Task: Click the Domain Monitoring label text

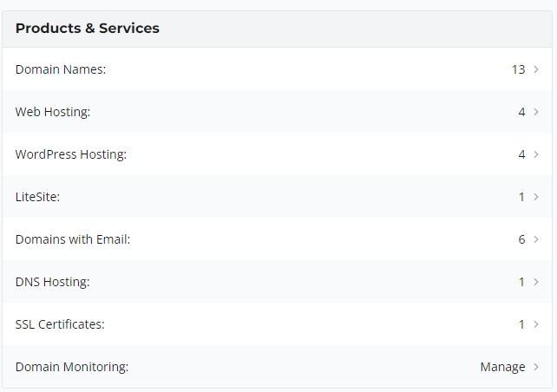Action: [72, 367]
